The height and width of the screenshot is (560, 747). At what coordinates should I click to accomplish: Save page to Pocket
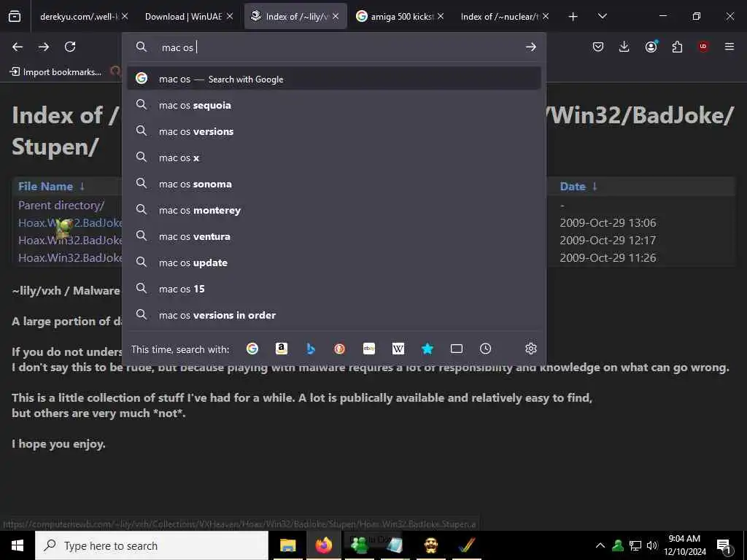[x=598, y=47]
